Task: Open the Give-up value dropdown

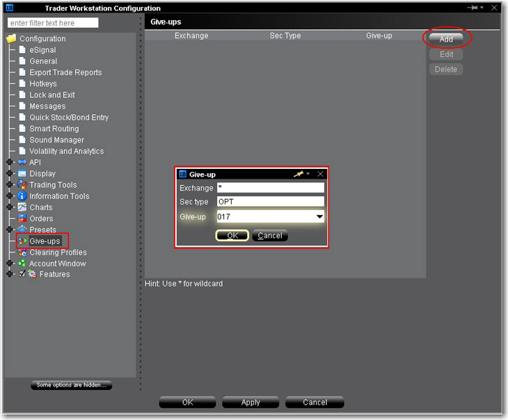Action: [x=319, y=217]
